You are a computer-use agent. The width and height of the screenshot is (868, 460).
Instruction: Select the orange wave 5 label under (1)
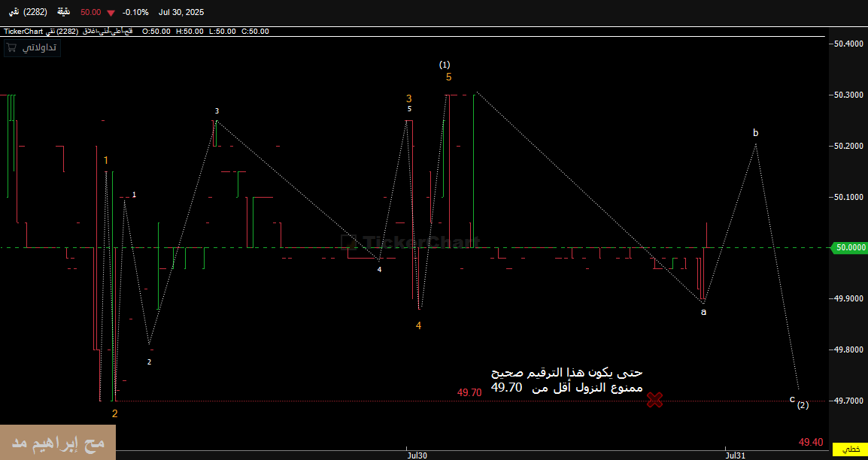tap(449, 77)
